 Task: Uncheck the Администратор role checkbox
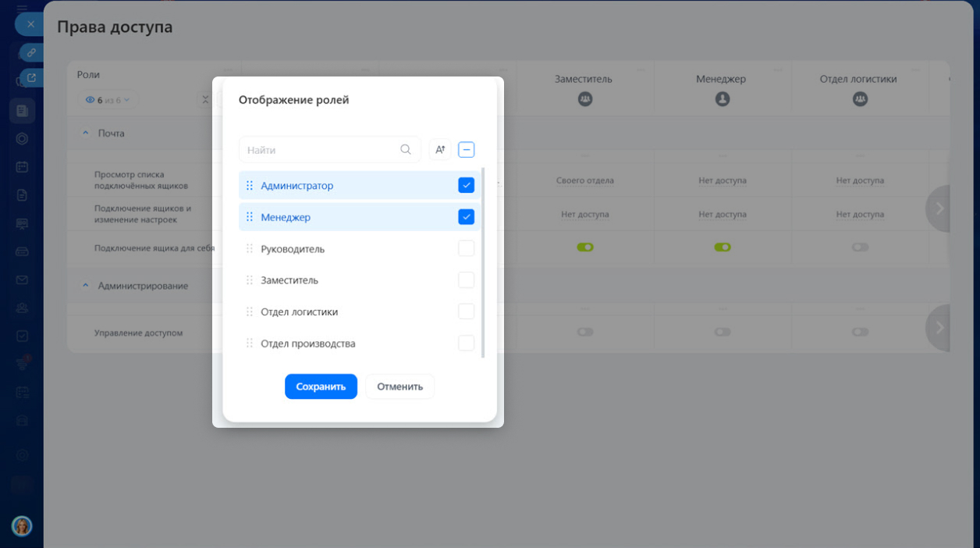pyautogui.click(x=466, y=186)
